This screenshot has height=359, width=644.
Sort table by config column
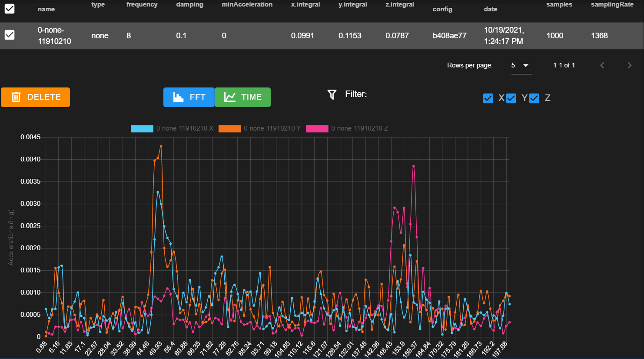pos(442,9)
